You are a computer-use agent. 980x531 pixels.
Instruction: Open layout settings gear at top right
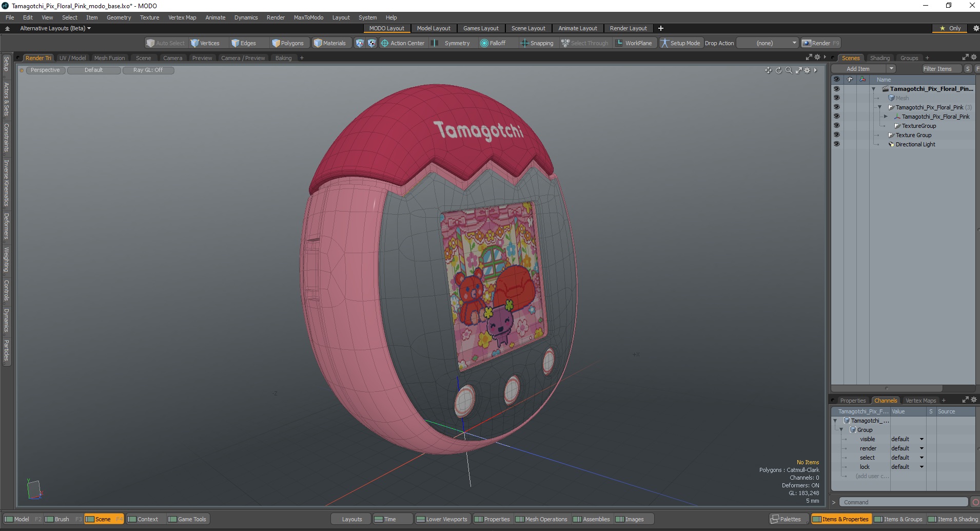click(976, 28)
